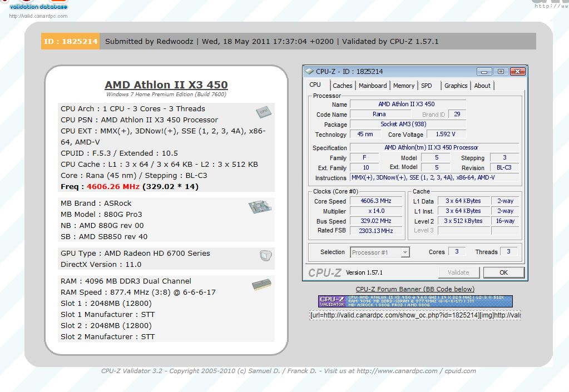Click the MB Model : 880G Pro3 line
The height and width of the screenshot is (392, 569).
coord(101,214)
